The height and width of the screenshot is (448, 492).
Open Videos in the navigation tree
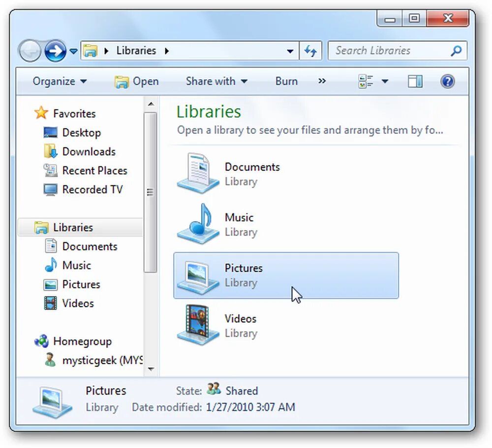coord(78,304)
